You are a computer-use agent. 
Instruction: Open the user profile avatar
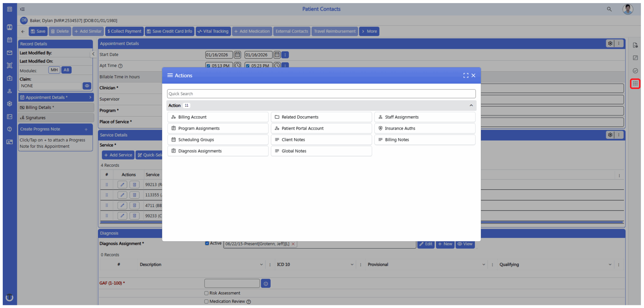[x=628, y=9]
